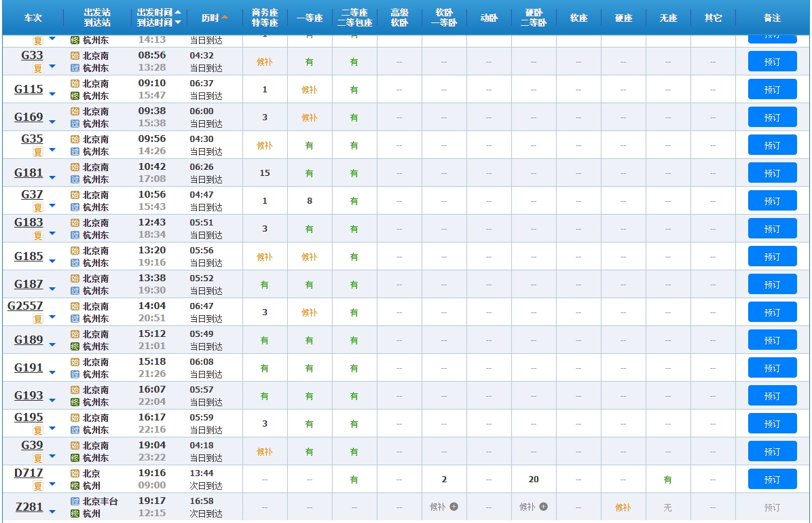Click the 候补 business seat for G185

click(x=265, y=257)
